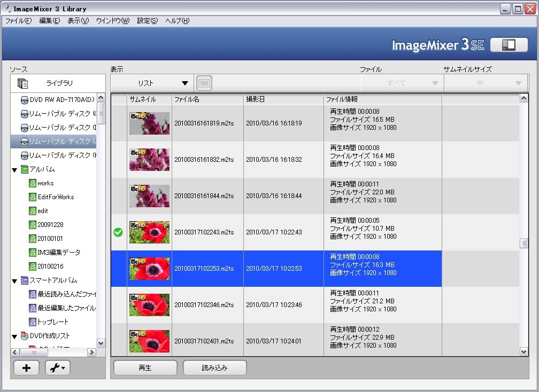539x392 pixels.
Task: Click the library icon beside ライブラリ
Action: pos(22,83)
